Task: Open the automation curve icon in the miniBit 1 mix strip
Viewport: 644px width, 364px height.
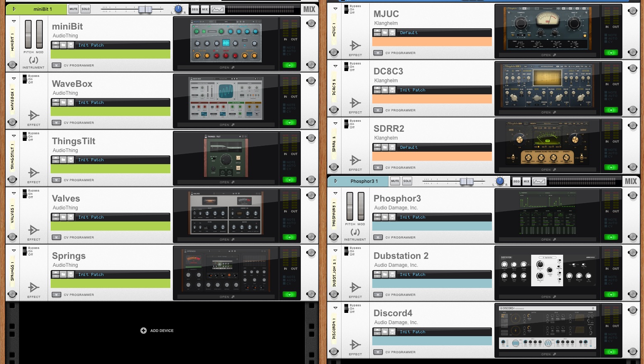Action: coord(218,9)
